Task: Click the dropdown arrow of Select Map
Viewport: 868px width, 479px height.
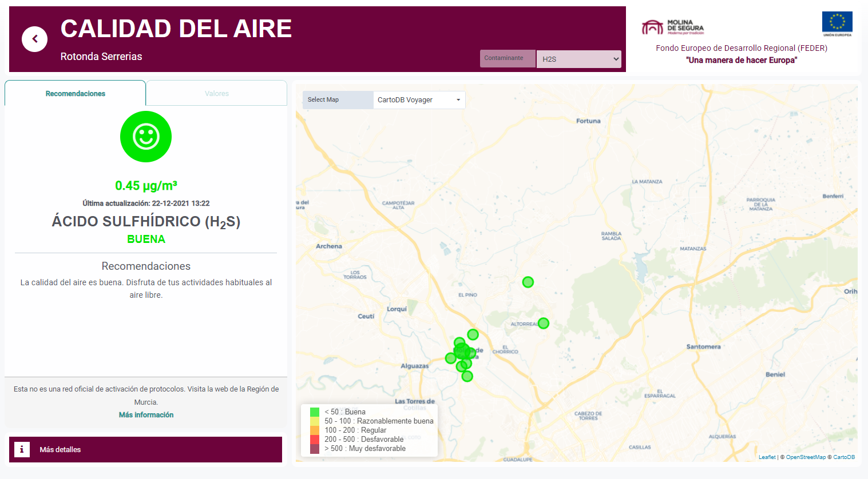Action: point(458,100)
